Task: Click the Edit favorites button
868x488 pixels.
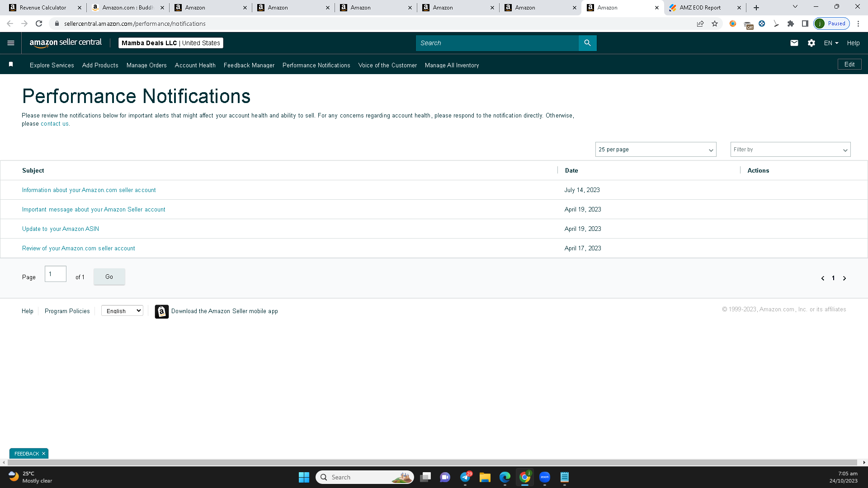Action: pyautogui.click(x=849, y=64)
